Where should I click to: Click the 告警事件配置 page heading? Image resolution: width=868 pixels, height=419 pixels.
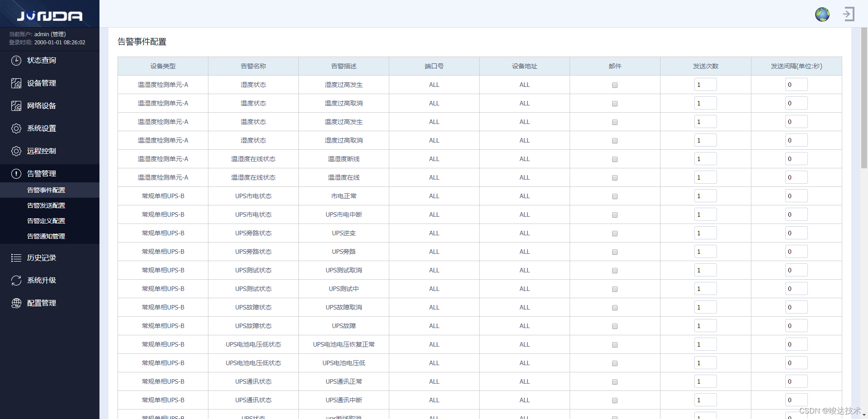pos(142,42)
